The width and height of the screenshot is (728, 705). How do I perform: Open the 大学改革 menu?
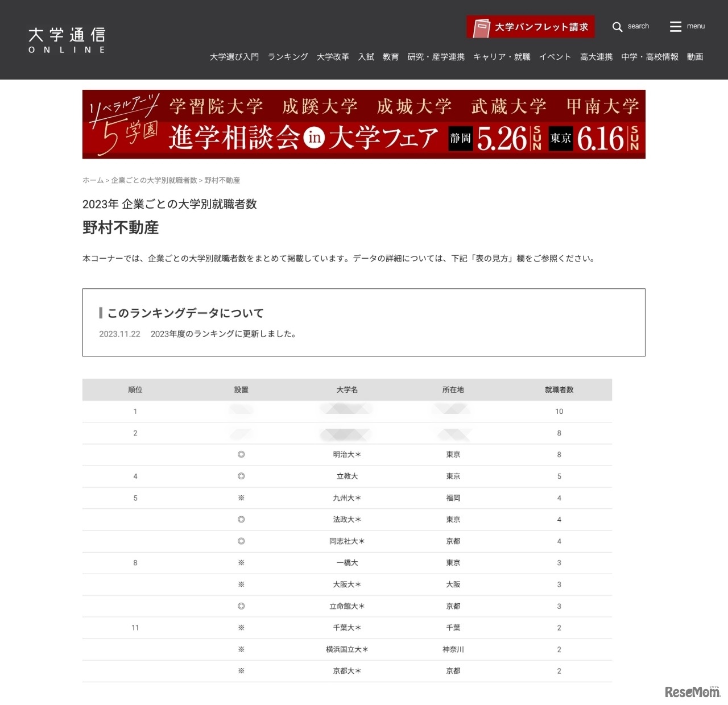pos(333,57)
